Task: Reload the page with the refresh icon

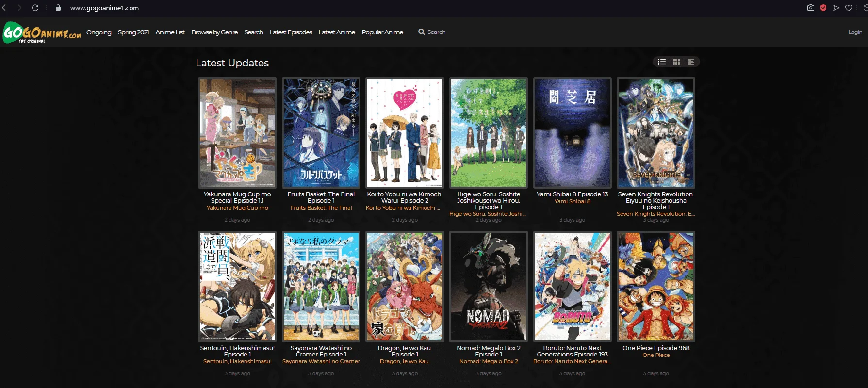Action: (35, 8)
